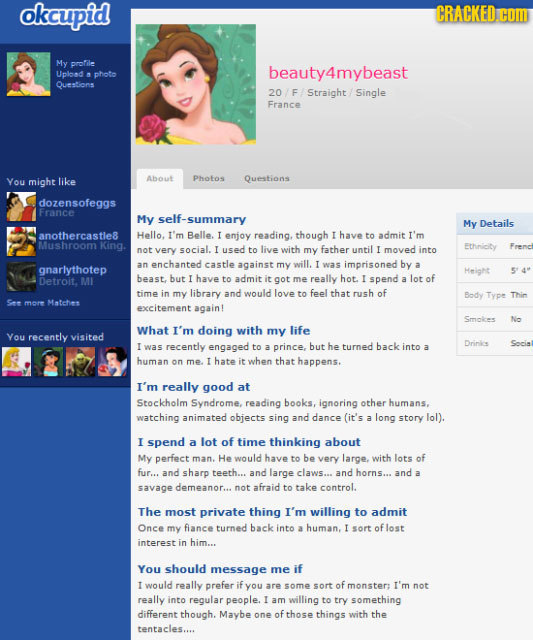Viewport: 533px width, 640px height.
Task: Switch to the About tab
Action: tap(160, 179)
